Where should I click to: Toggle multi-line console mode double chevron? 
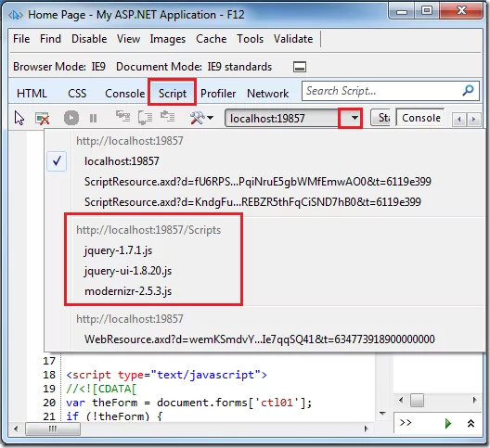click(x=471, y=423)
